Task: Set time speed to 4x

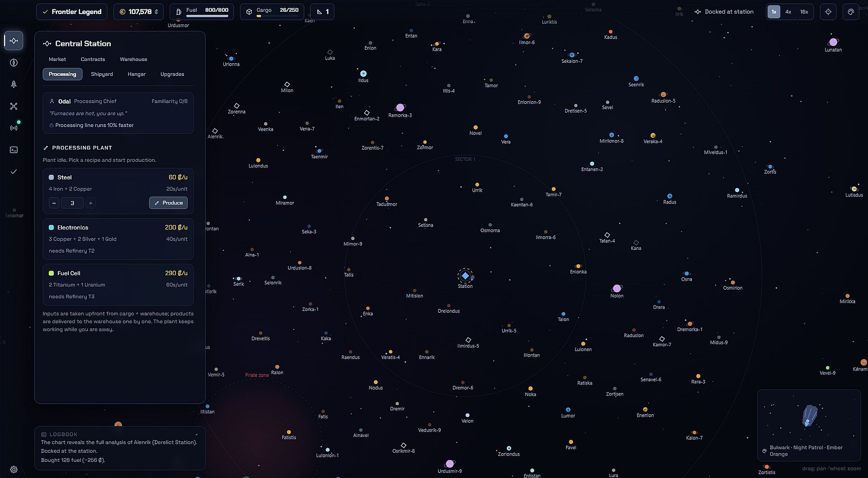Action: coord(788,12)
